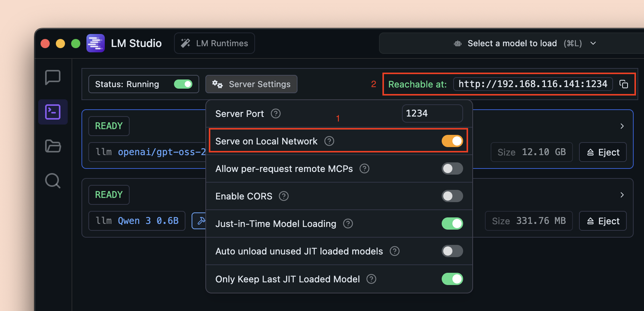
Task: Click the wrench icon beside Qwen 3 0.6B
Action: pyautogui.click(x=200, y=221)
